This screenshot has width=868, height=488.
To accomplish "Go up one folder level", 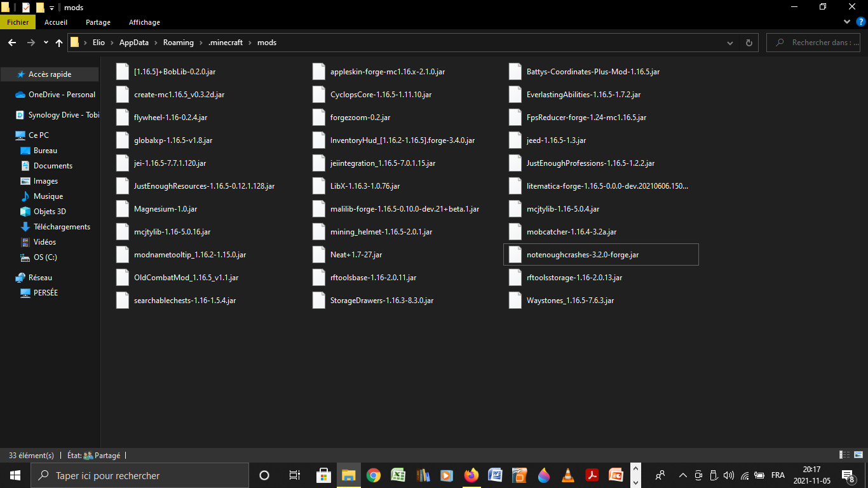I will coord(59,43).
